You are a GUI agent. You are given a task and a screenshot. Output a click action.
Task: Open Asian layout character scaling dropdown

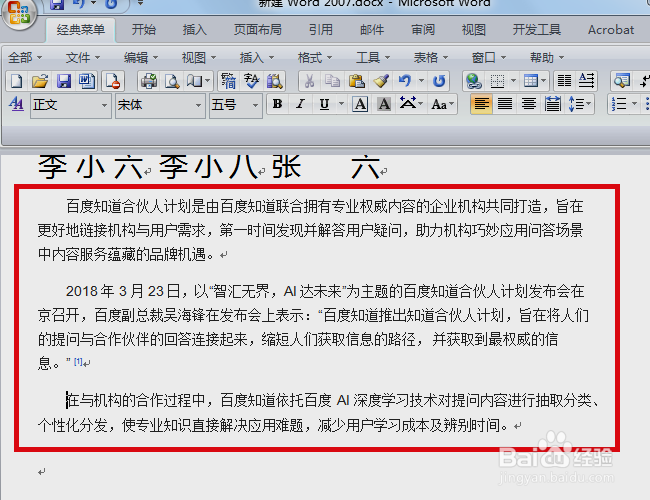pyautogui.click(x=411, y=104)
